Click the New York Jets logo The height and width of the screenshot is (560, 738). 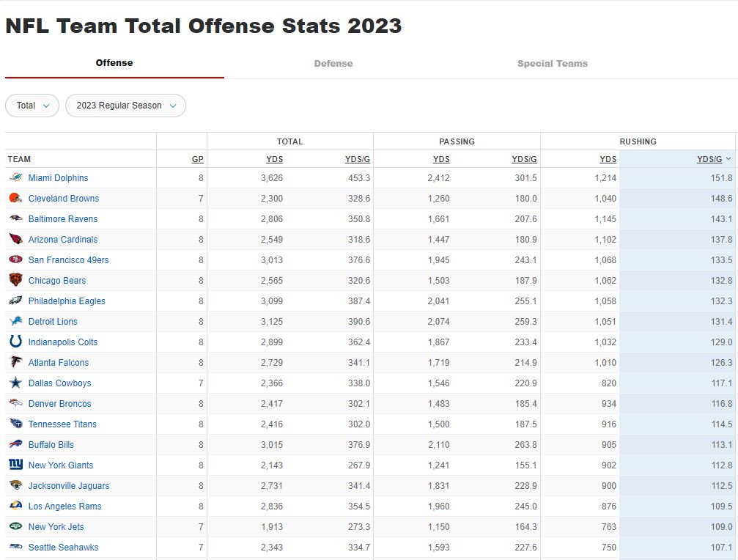(x=16, y=526)
